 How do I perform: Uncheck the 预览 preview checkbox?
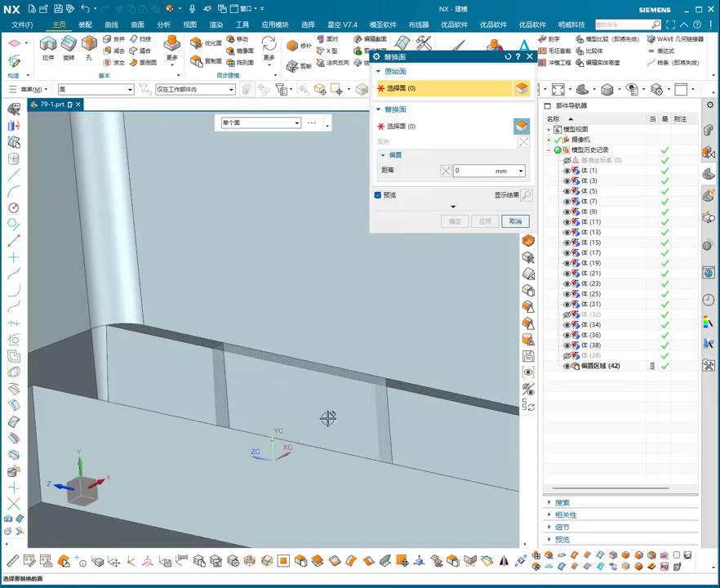tap(378, 195)
